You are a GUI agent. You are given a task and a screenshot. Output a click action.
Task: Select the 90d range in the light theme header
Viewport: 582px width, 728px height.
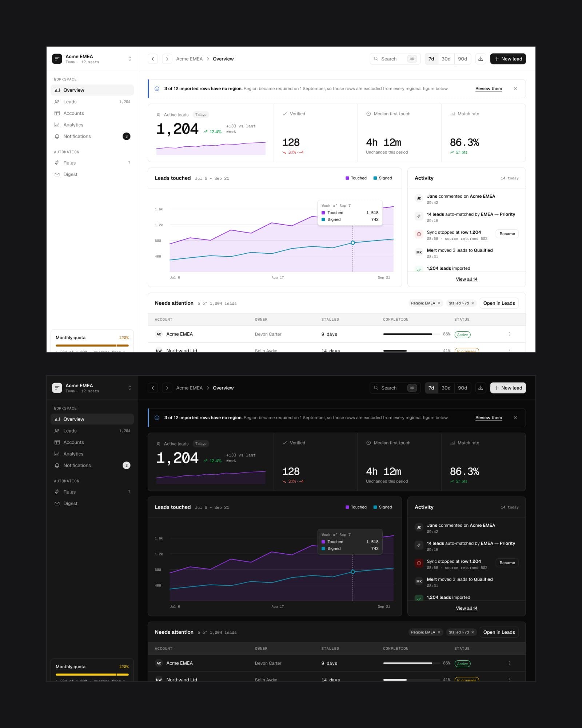[462, 59]
